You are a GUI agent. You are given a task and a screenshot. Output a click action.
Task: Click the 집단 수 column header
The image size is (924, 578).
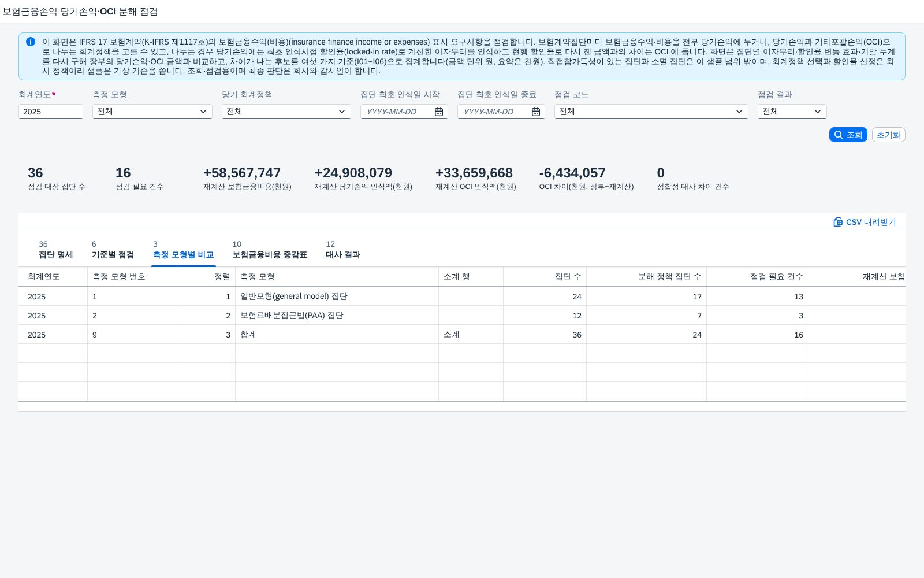tap(545, 277)
